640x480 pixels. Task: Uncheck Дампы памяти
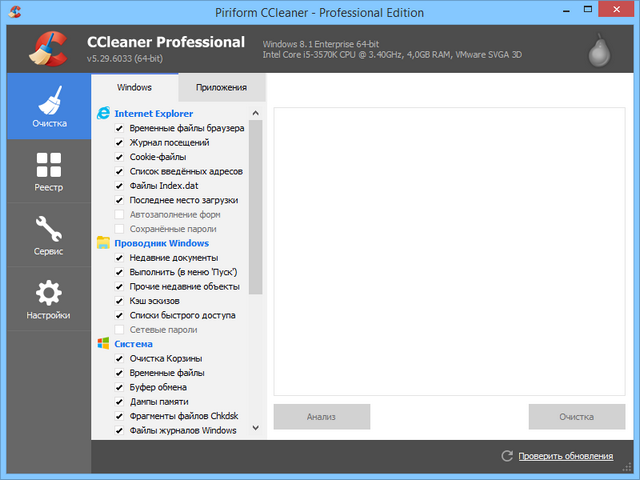pos(119,402)
